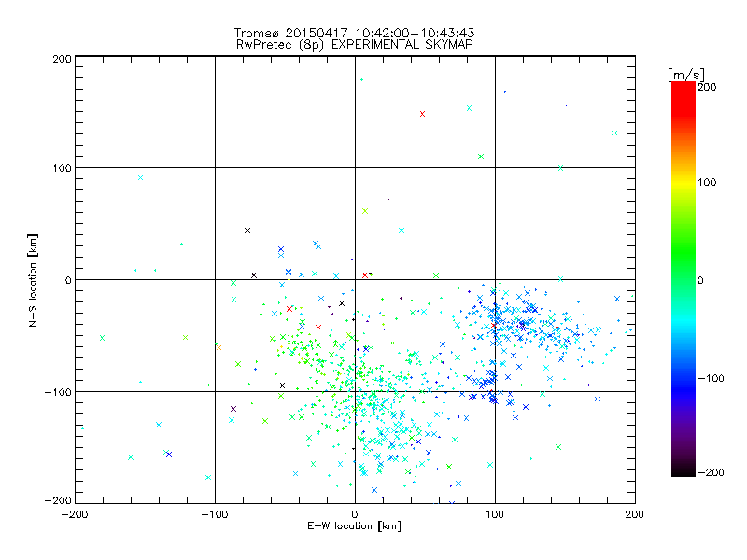
Task: Click the y-axis tick label '200'
Action: 62,59
